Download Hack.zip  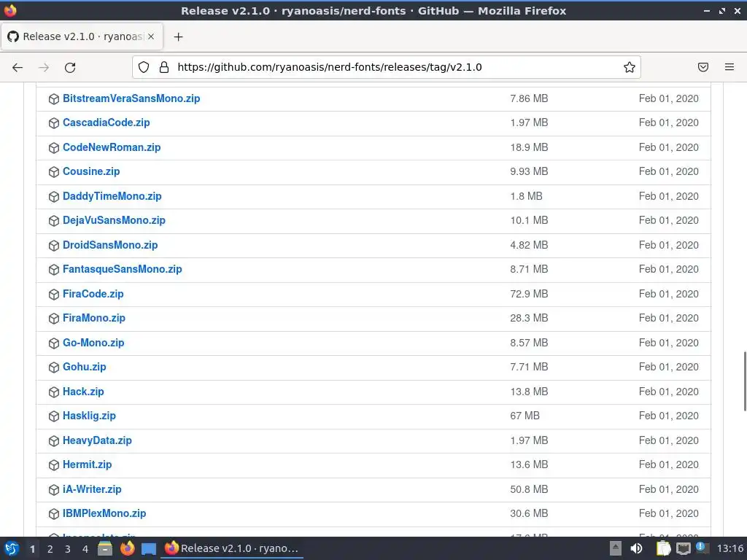click(83, 392)
